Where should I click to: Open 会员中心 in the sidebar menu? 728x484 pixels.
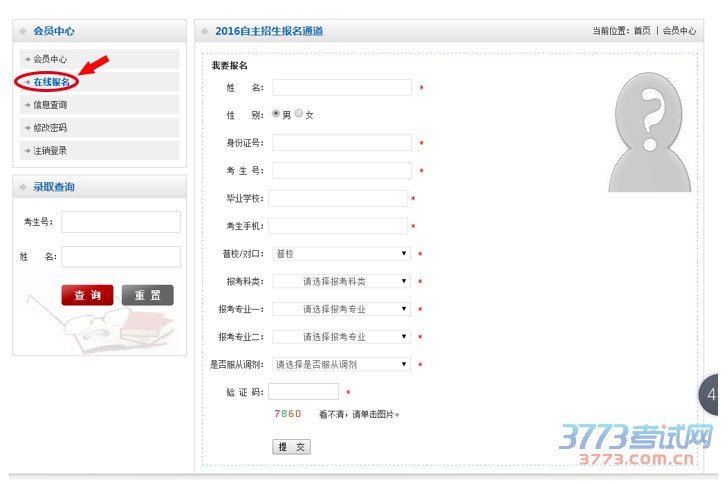50,59
